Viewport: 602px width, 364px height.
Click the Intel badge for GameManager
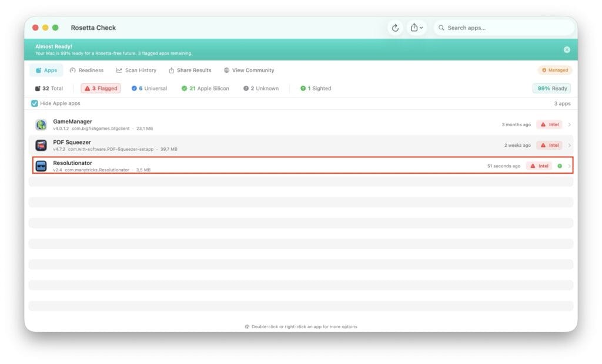(x=550, y=124)
